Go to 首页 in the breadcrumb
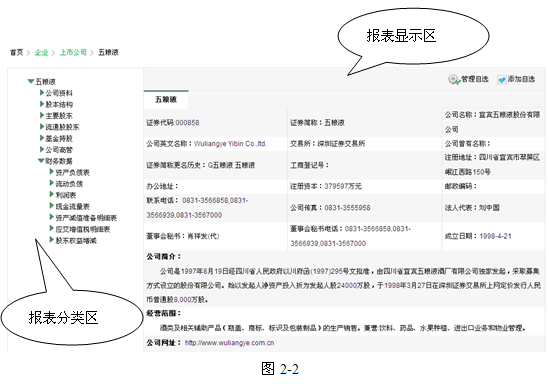The height and width of the screenshot is (387, 549). coord(16,53)
